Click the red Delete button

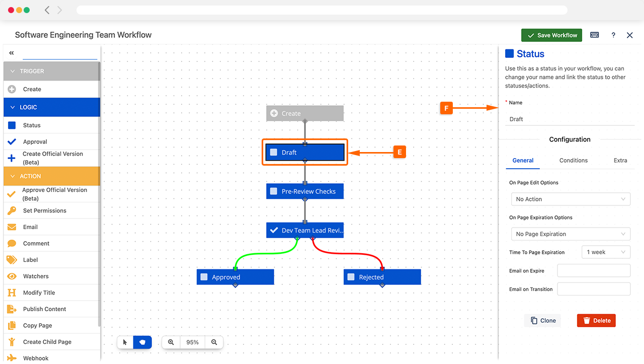(x=596, y=321)
